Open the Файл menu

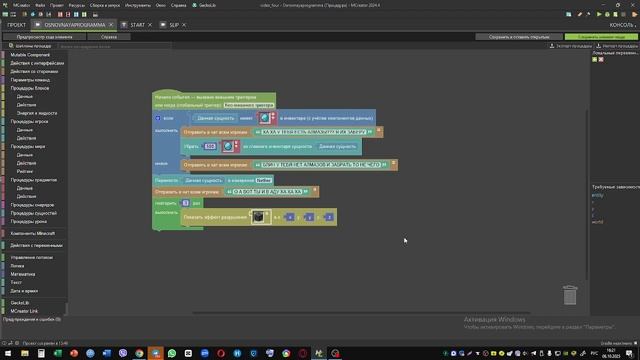pos(40,5)
